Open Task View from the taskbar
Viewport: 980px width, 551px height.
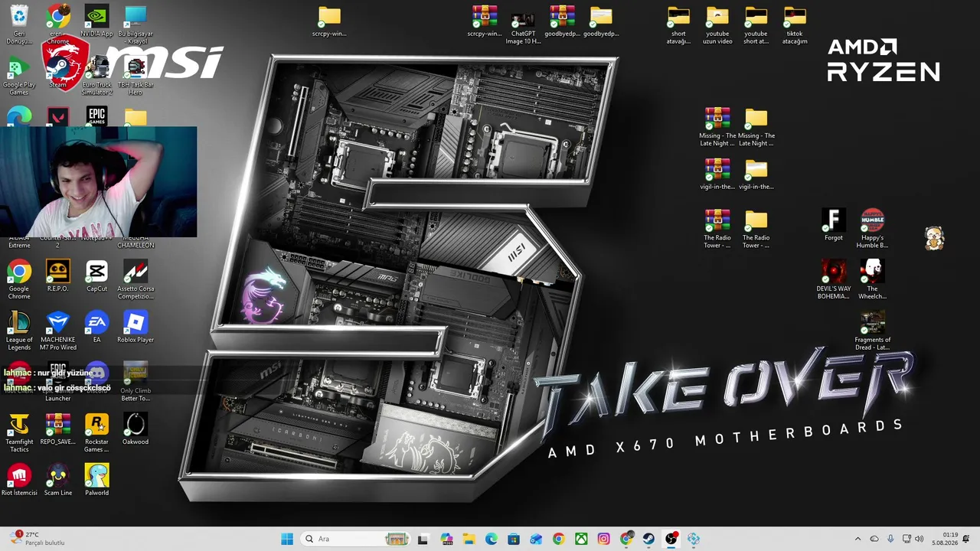point(423,539)
